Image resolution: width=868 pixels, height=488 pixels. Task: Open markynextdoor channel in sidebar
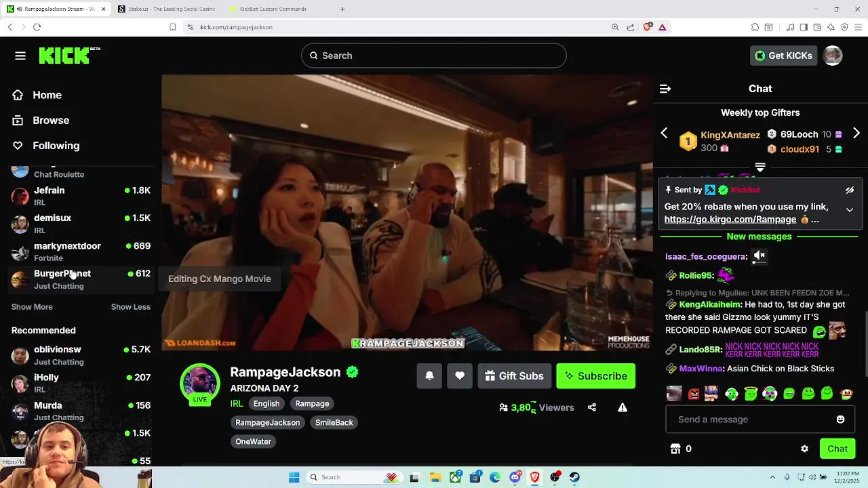[x=81, y=251]
